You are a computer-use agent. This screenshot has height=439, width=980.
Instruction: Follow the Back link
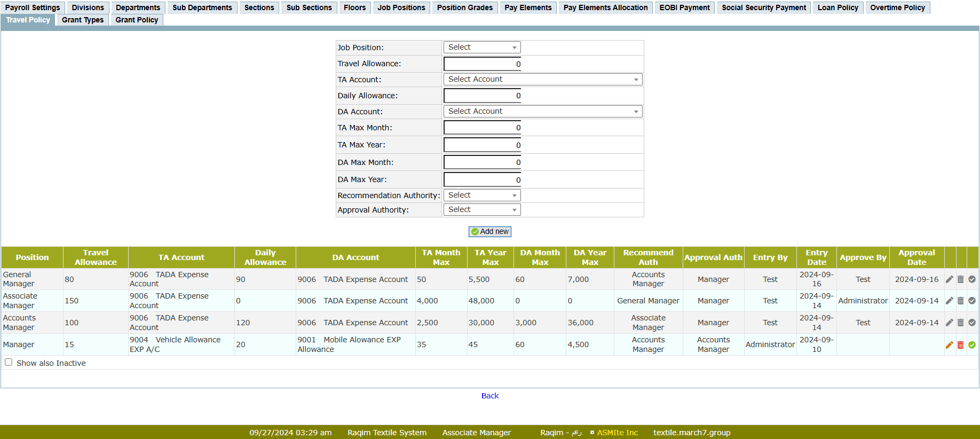point(489,396)
